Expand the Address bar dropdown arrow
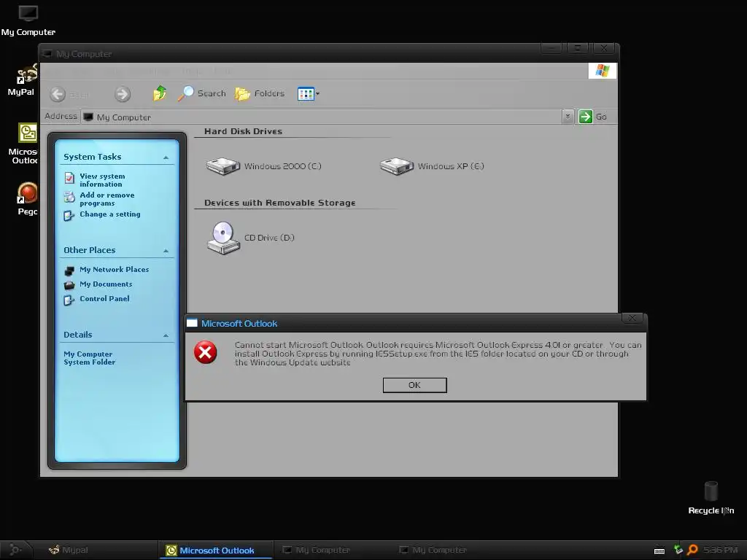The width and height of the screenshot is (747, 560). [x=568, y=117]
